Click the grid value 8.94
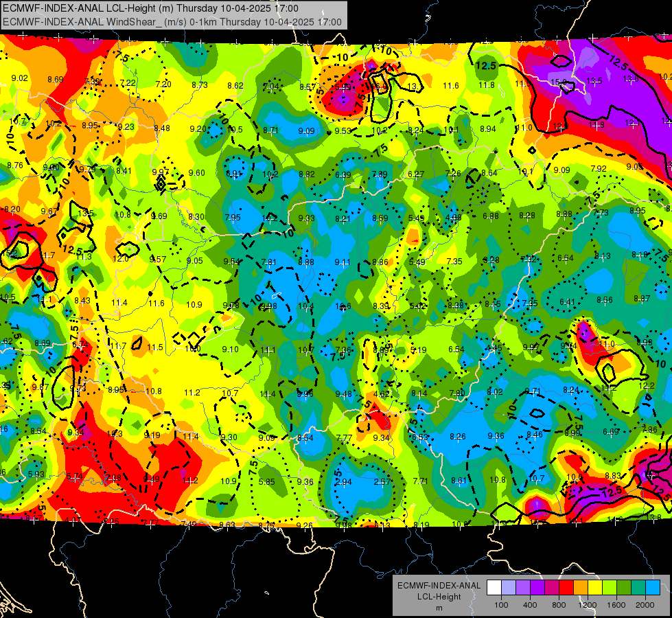The image size is (672, 618). tap(488, 128)
